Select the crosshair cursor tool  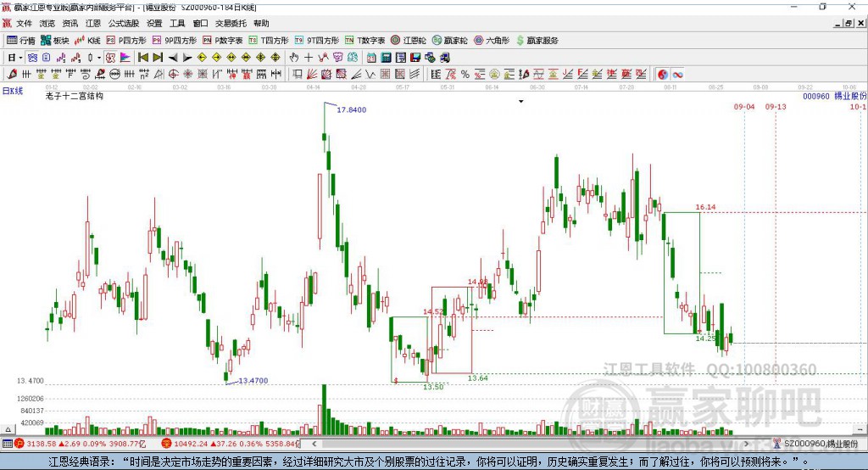click(x=309, y=57)
